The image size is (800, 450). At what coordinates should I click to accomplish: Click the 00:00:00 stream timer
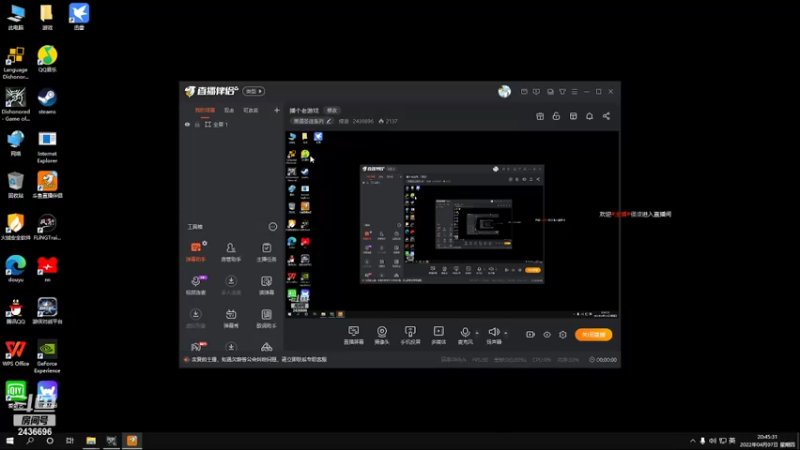click(x=603, y=360)
